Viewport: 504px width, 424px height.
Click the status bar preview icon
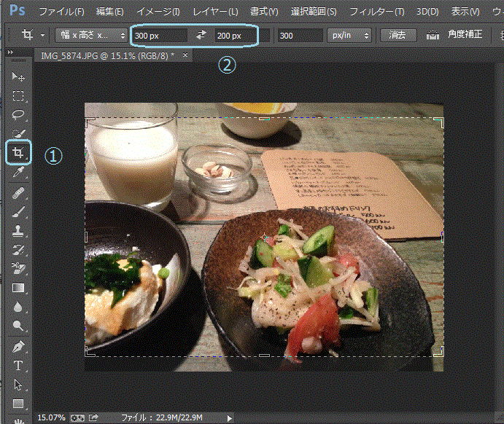[x=77, y=418]
